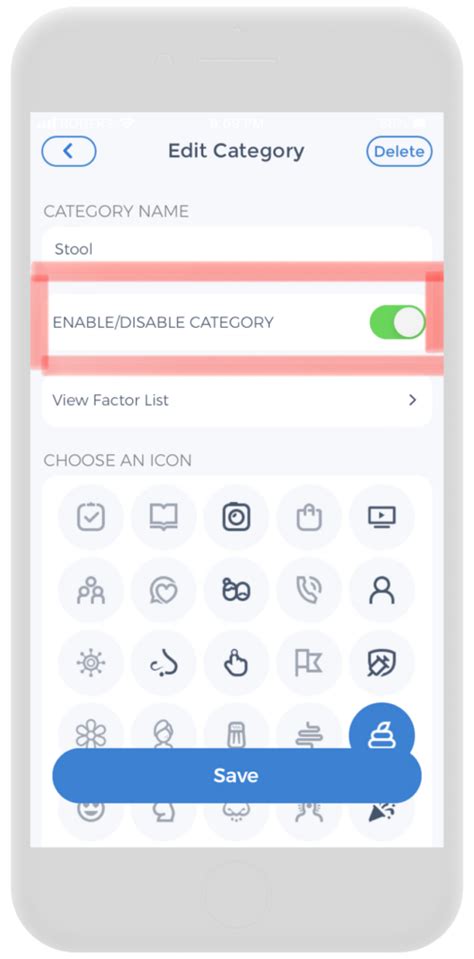
Task: Pick the pointing hand icon
Action: 236,663
